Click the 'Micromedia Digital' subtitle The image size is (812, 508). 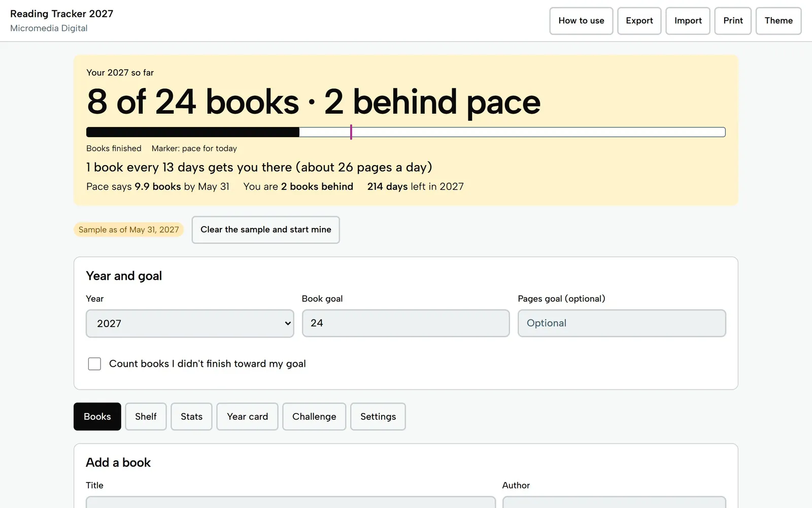point(49,28)
